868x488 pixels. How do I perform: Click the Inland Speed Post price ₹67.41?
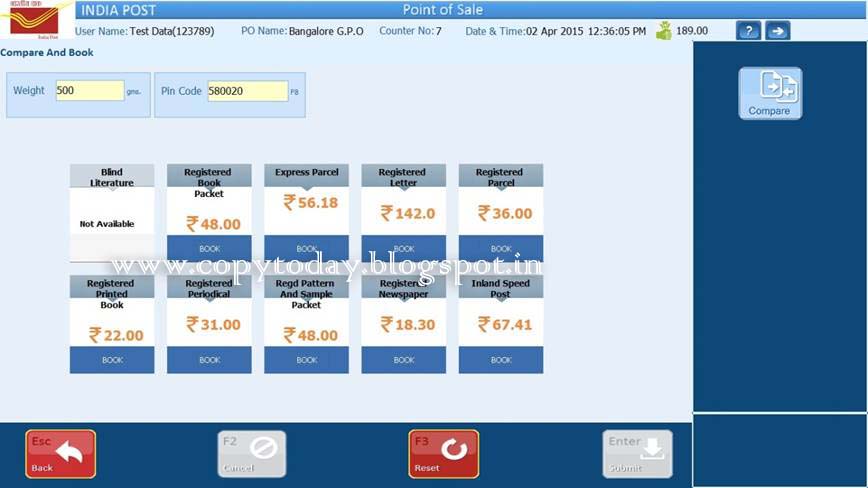point(505,324)
